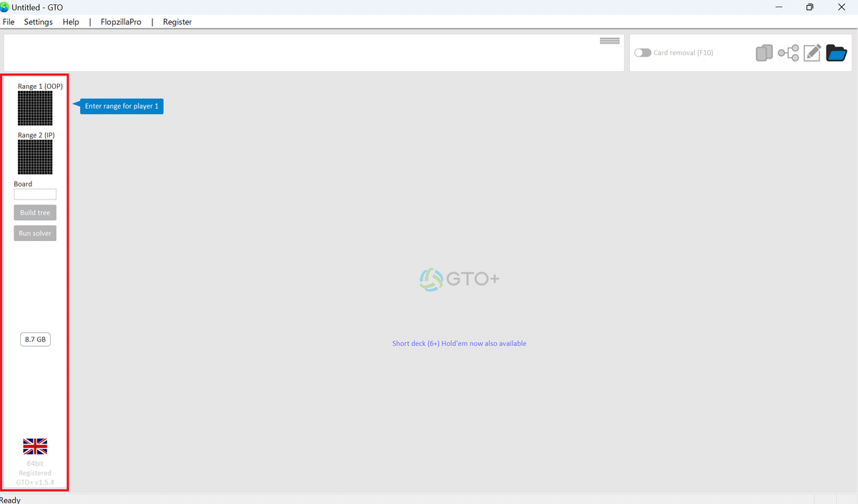This screenshot has height=504, width=858.
Task: Open the File menu
Action: pyautogui.click(x=9, y=22)
